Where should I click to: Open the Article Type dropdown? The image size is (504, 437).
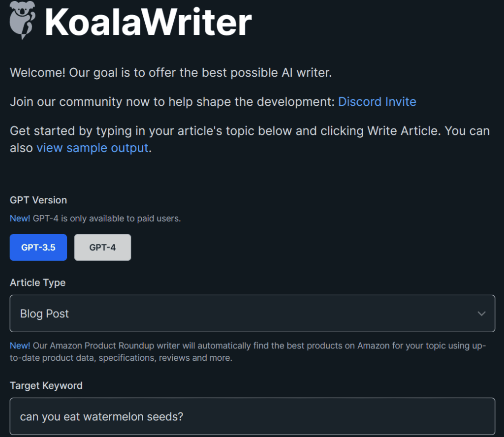click(x=252, y=313)
